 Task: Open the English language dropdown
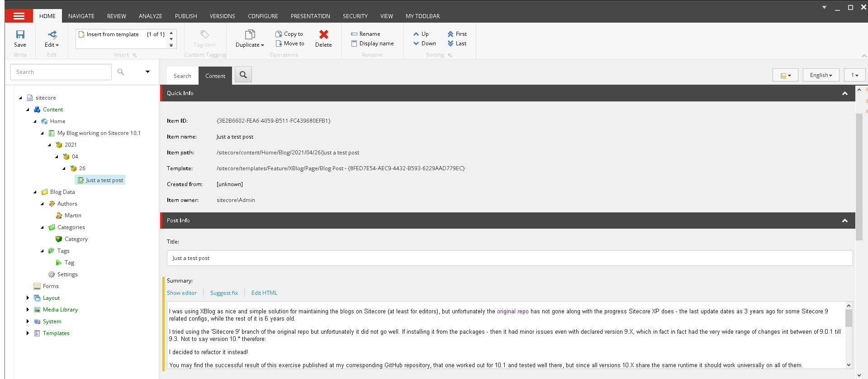[821, 75]
